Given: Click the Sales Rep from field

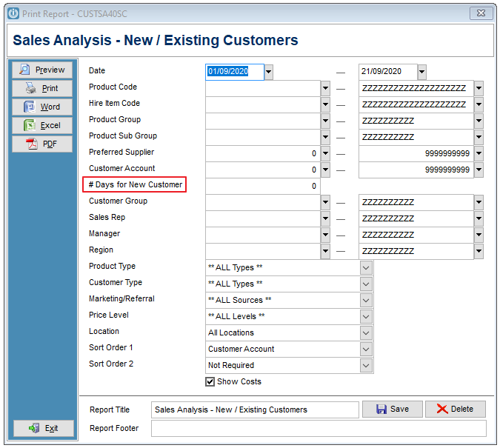Looking at the screenshot, I should [x=263, y=218].
